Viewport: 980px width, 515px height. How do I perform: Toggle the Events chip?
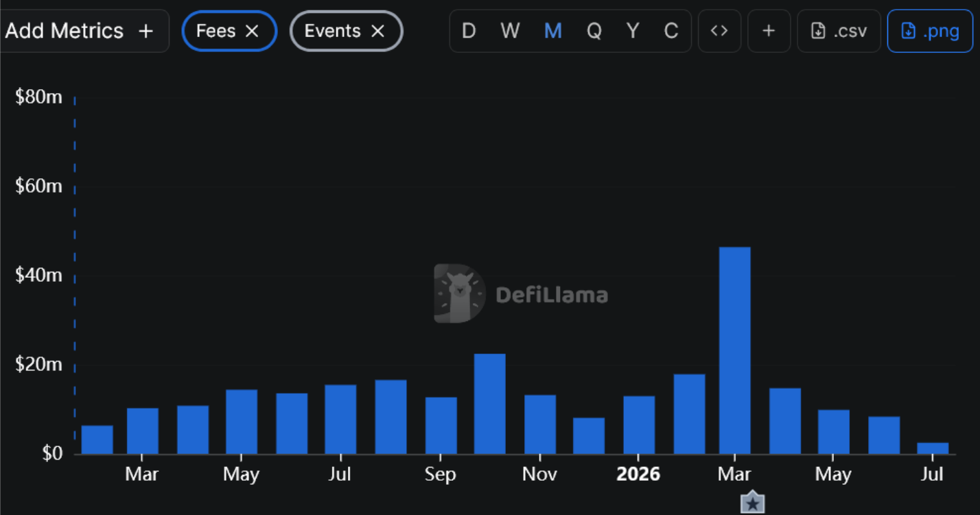(x=332, y=31)
